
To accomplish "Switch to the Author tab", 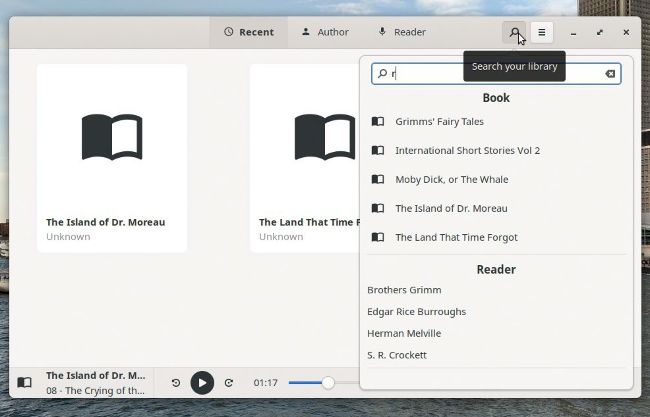I will point(325,32).
